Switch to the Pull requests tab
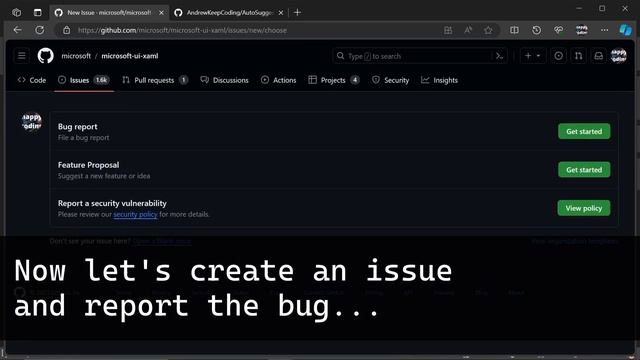Viewport: 640px width, 360px height. pyautogui.click(x=155, y=80)
